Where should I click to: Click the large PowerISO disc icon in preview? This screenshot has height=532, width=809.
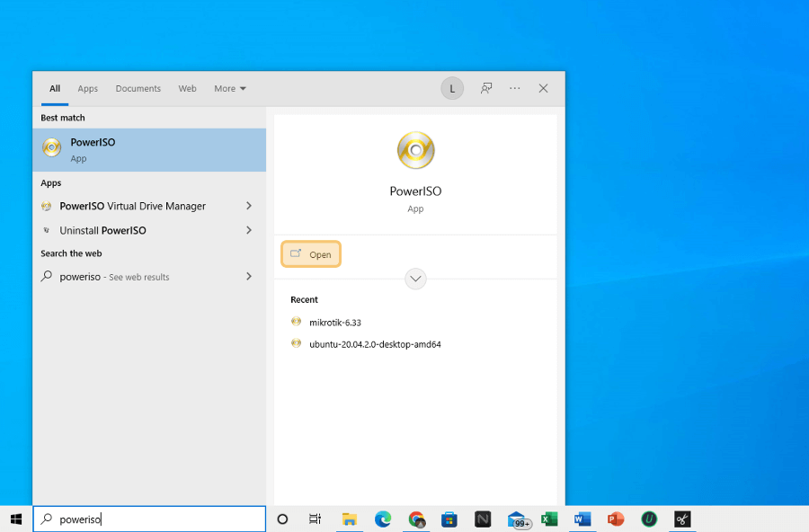[x=416, y=150]
